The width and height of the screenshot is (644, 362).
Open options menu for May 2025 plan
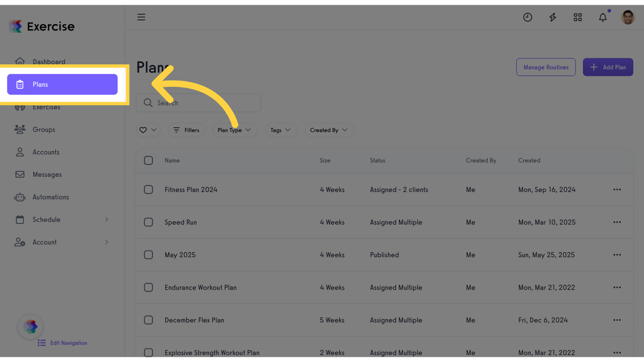pos(617,255)
